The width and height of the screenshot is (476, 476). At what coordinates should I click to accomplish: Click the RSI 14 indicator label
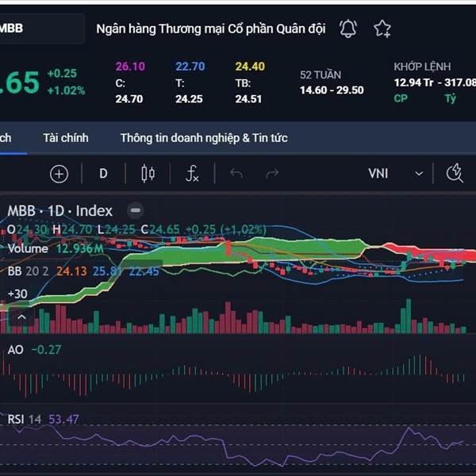click(25, 419)
